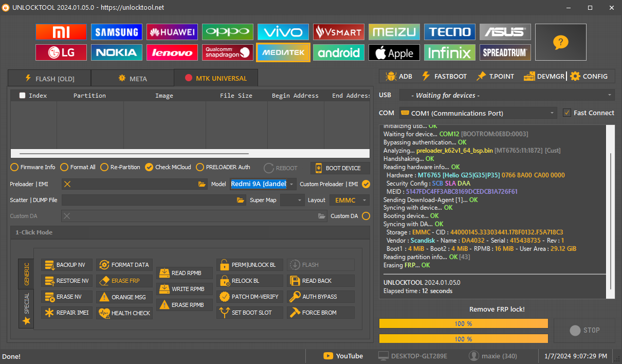This screenshot has height=364, width=622.
Task: Choose the Lenovo brand tile
Action: point(172,52)
